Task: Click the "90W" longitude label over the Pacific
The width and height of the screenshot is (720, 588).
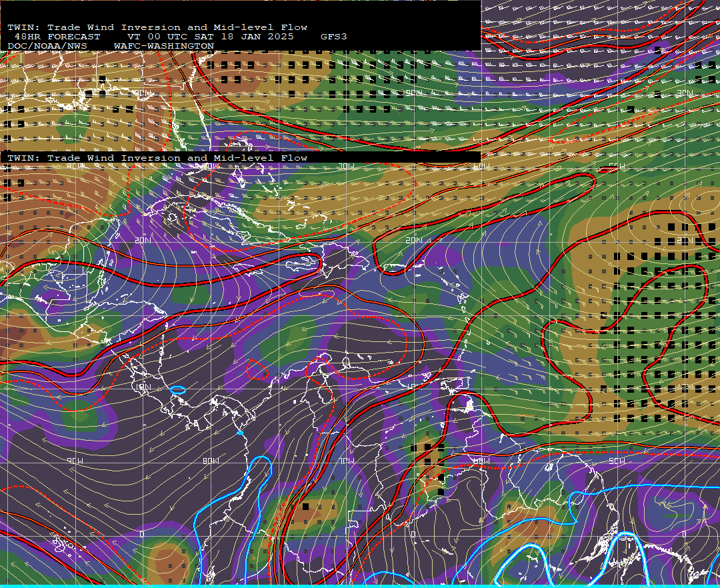Action: point(75,461)
